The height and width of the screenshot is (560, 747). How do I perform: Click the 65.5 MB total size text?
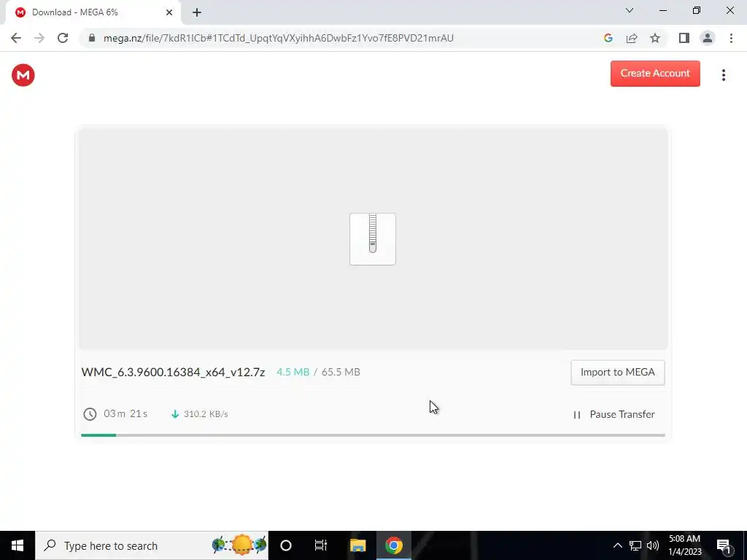341,372
